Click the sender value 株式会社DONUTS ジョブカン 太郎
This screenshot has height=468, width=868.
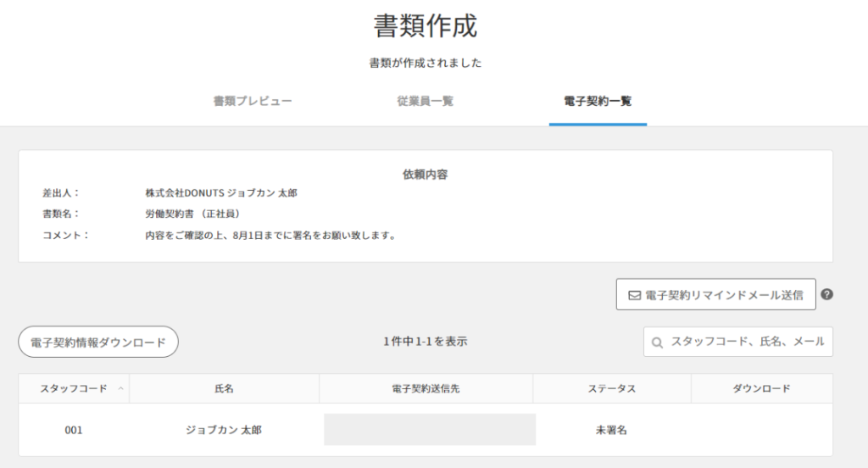(221, 193)
